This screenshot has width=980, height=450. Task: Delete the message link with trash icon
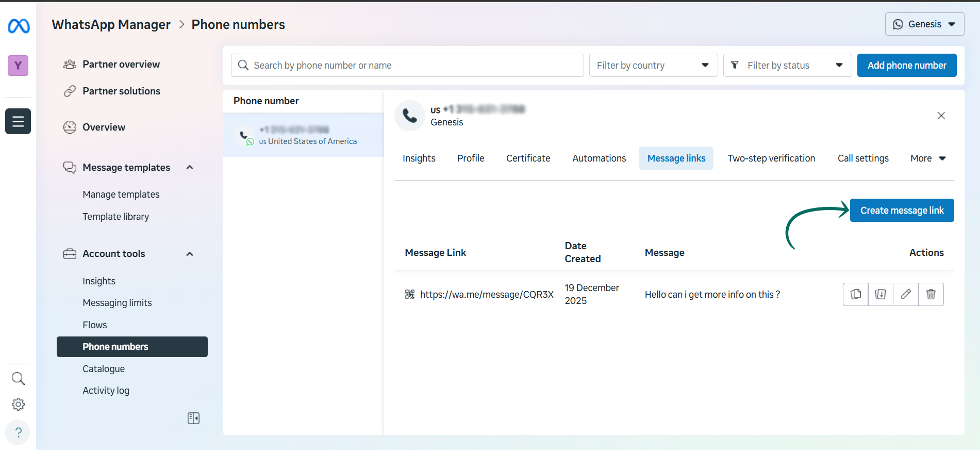pos(931,294)
